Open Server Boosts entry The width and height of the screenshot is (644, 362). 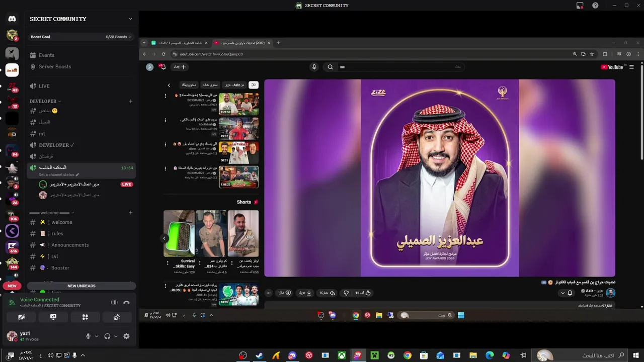pos(82,67)
